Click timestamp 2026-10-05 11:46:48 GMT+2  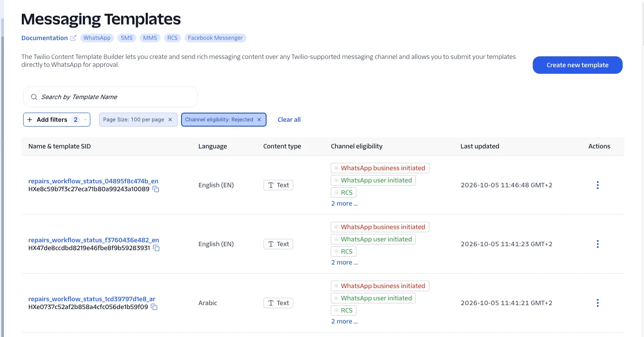(507, 185)
